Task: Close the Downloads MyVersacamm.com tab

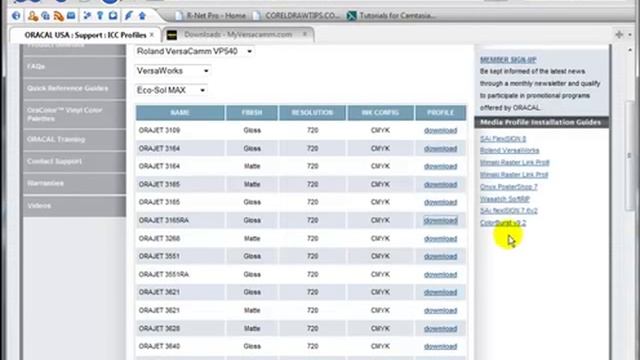Action: pos(305,34)
